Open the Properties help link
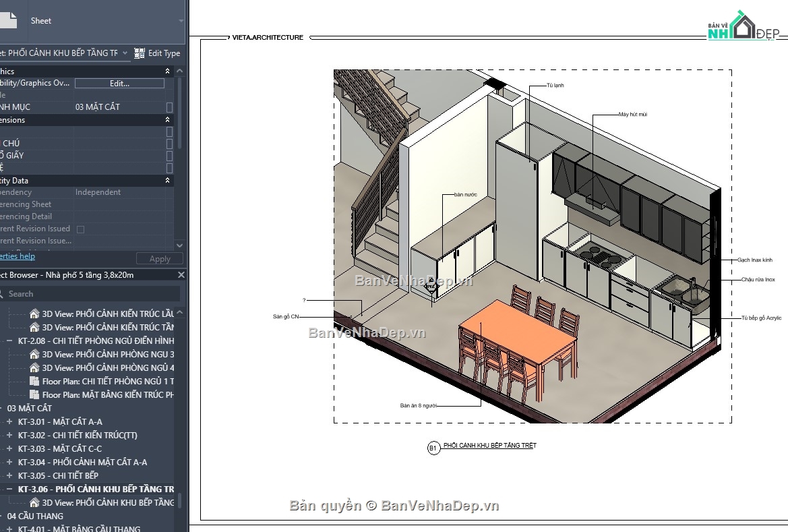 [18, 256]
